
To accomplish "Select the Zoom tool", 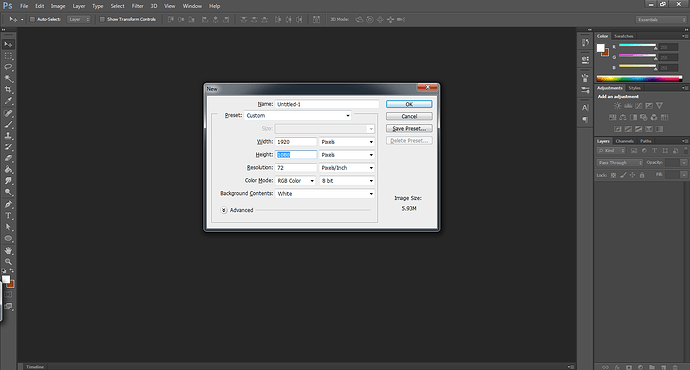I will (8, 262).
